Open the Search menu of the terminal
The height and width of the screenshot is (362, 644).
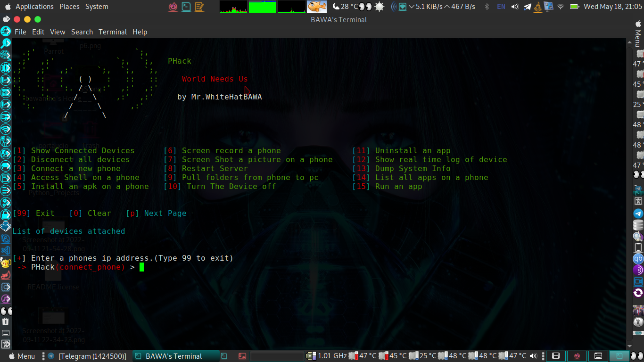pyautogui.click(x=82, y=32)
